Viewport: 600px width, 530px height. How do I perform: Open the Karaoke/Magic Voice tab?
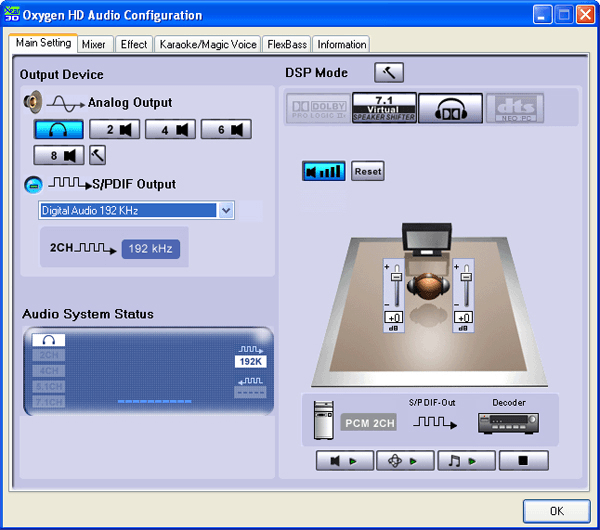pyautogui.click(x=207, y=44)
